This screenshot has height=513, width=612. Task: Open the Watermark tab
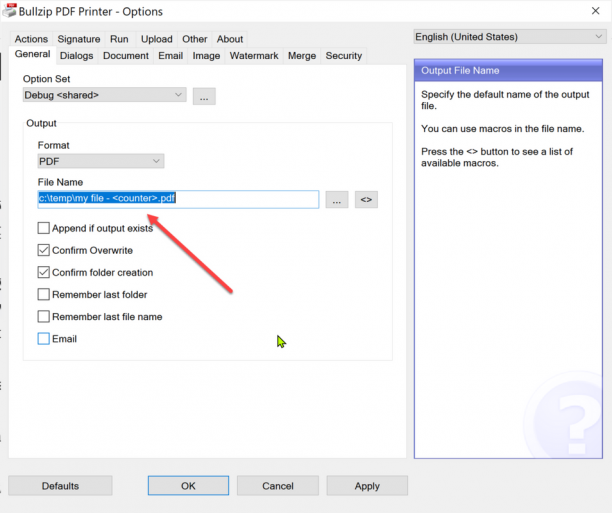tap(254, 56)
